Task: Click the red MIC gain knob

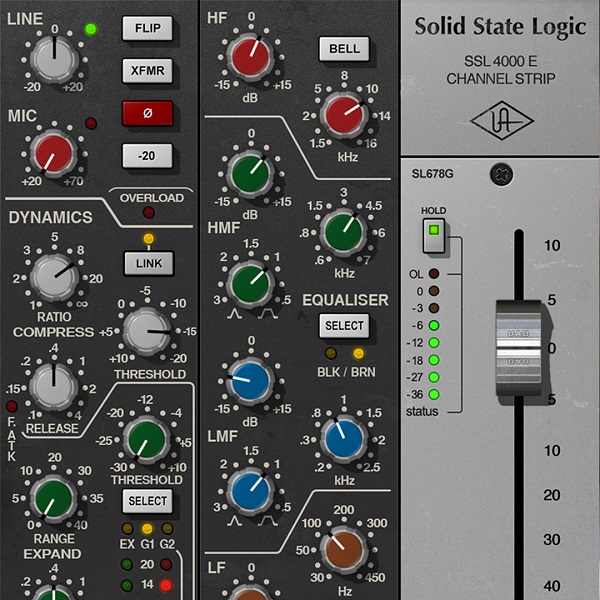Action: 54,153
